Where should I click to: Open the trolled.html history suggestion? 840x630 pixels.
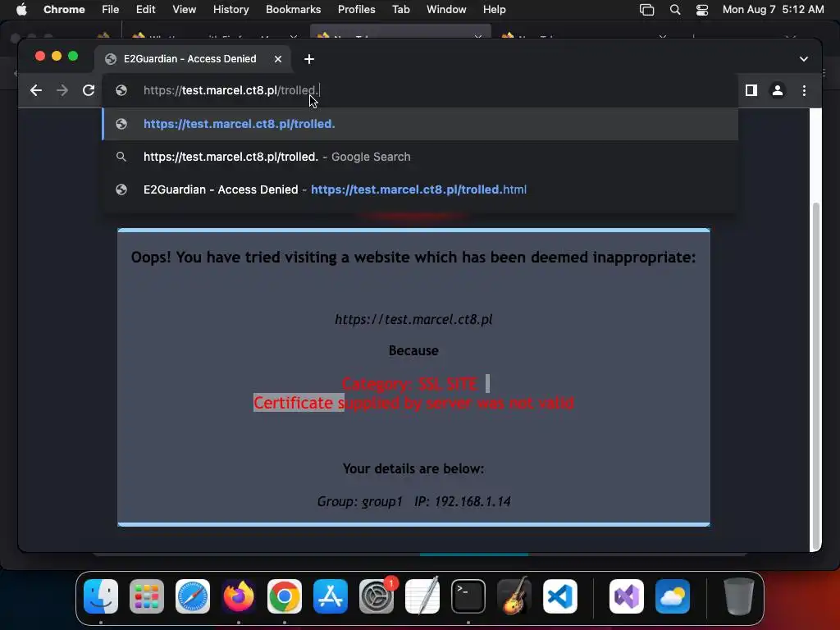tap(420, 189)
